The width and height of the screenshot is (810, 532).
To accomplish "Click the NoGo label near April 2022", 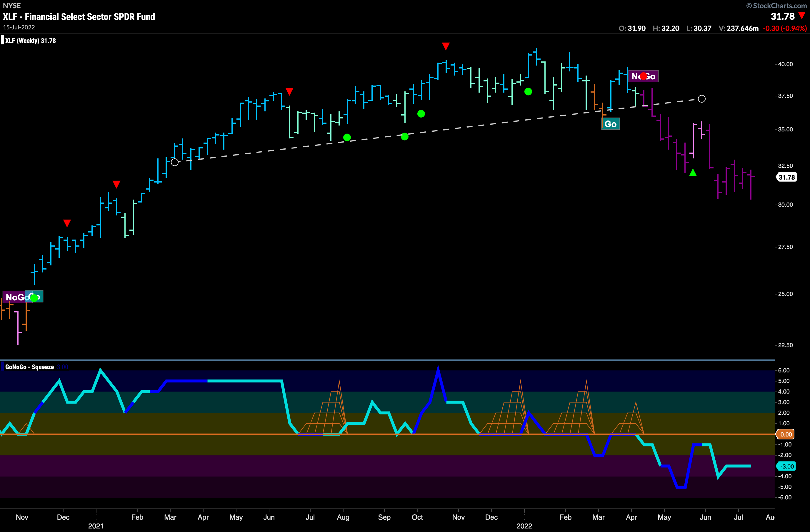I will pyautogui.click(x=643, y=76).
